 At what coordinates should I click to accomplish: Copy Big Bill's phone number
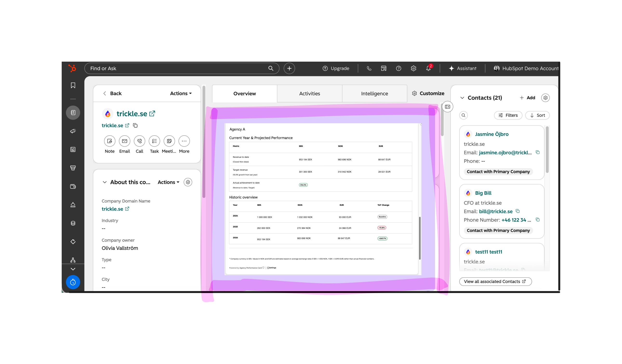[537, 220]
